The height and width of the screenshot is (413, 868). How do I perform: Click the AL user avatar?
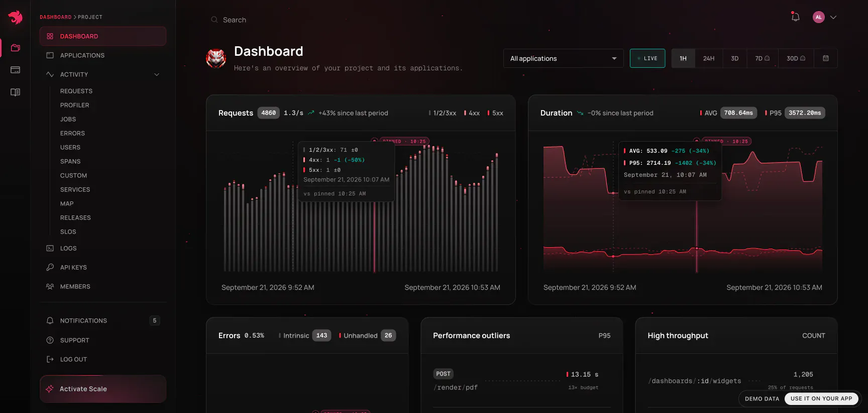pyautogui.click(x=819, y=17)
